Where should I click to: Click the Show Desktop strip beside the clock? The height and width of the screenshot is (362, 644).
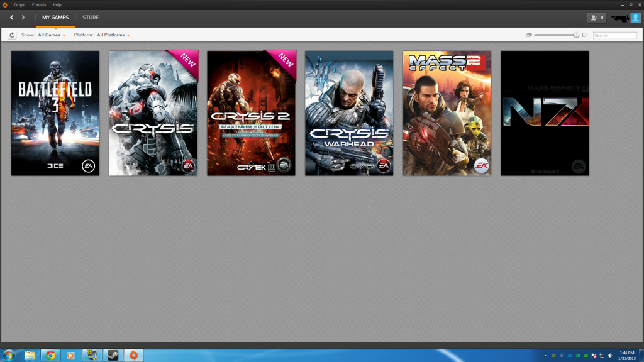click(641, 356)
